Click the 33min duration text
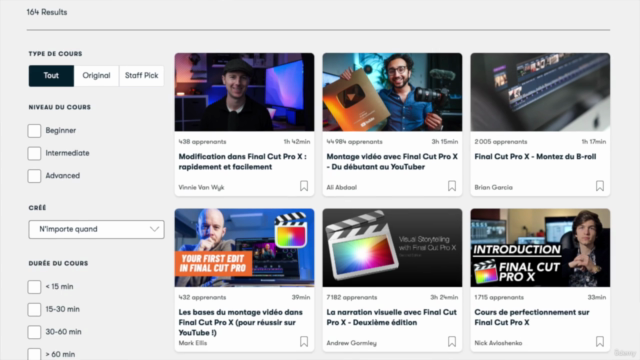The width and height of the screenshot is (640, 360). tap(597, 297)
